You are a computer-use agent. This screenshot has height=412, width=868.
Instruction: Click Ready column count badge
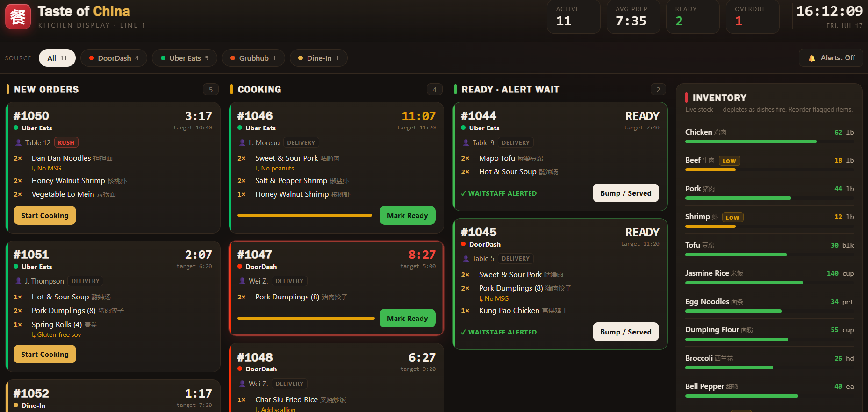[x=658, y=89]
